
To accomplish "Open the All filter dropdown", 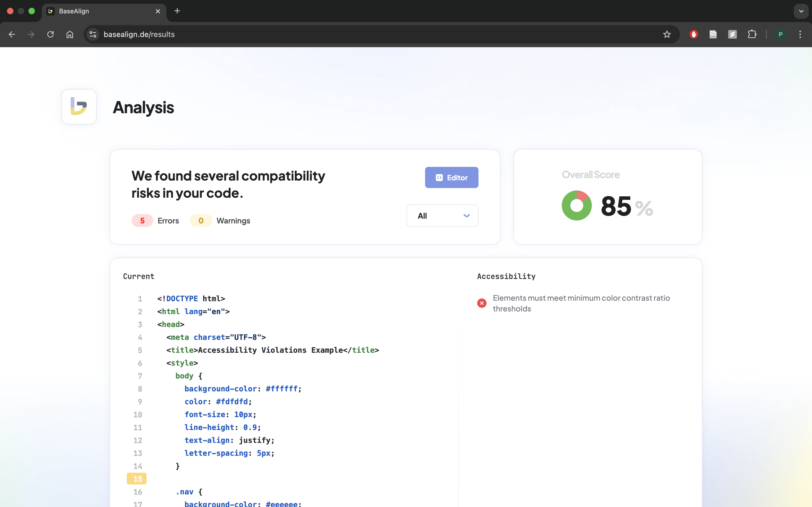I will tap(442, 216).
